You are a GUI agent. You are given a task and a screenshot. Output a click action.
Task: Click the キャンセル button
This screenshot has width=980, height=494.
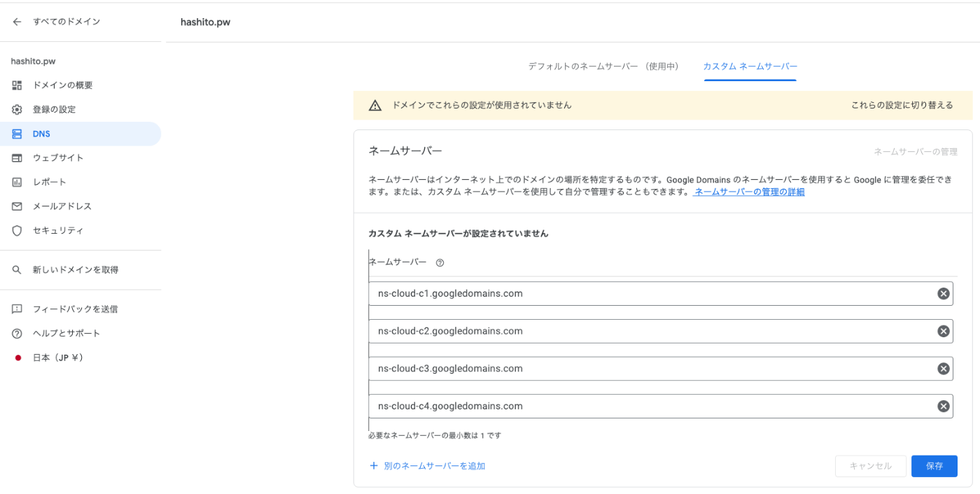[x=871, y=466]
